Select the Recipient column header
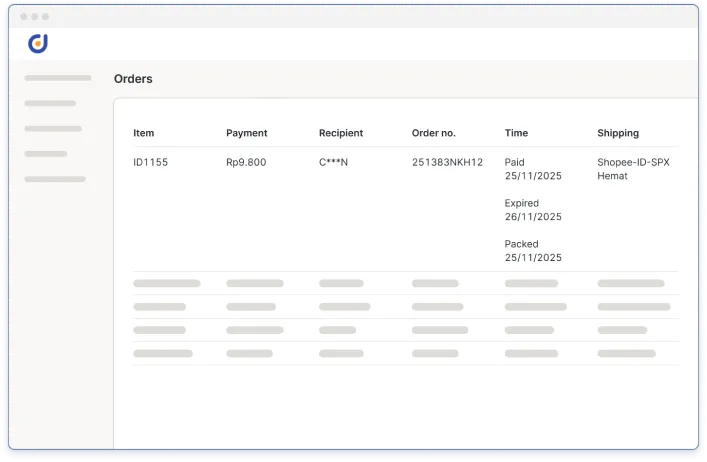Image resolution: width=707 pixels, height=462 pixels. (340, 133)
